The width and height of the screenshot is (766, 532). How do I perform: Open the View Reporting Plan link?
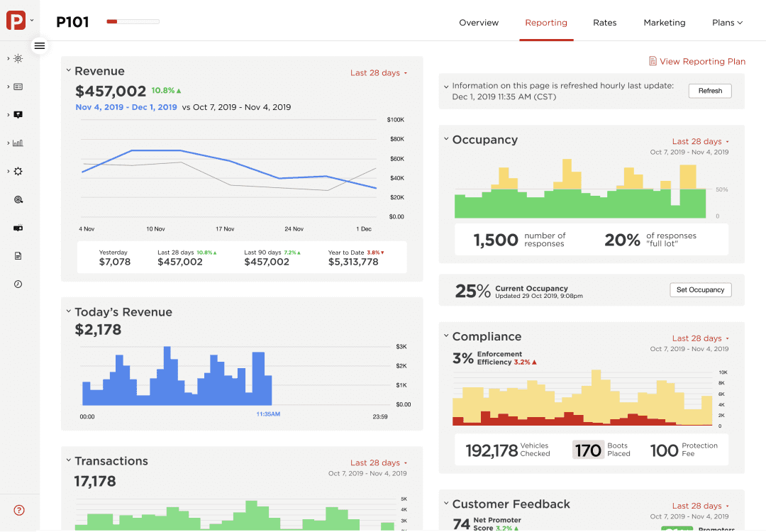tap(697, 62)
